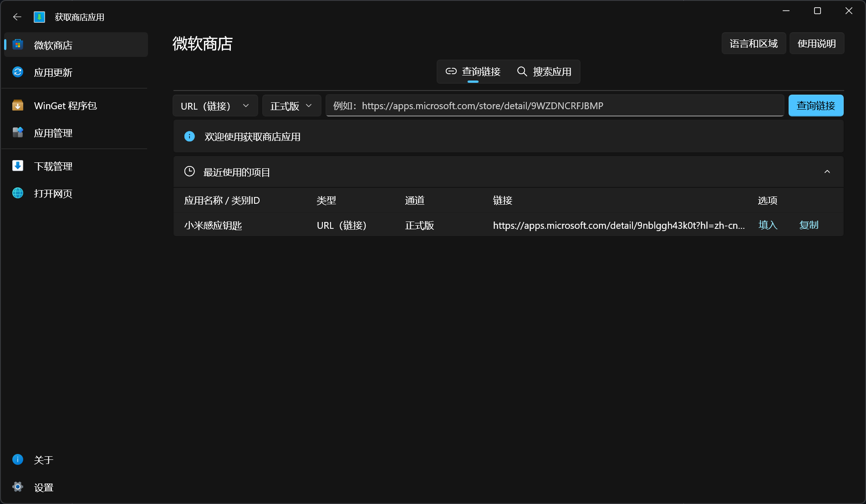The height and width of the screenshot is (504, 866).
Task: Click 复制 for 小米感应钥匙 row
Action: tap(809, 225)
